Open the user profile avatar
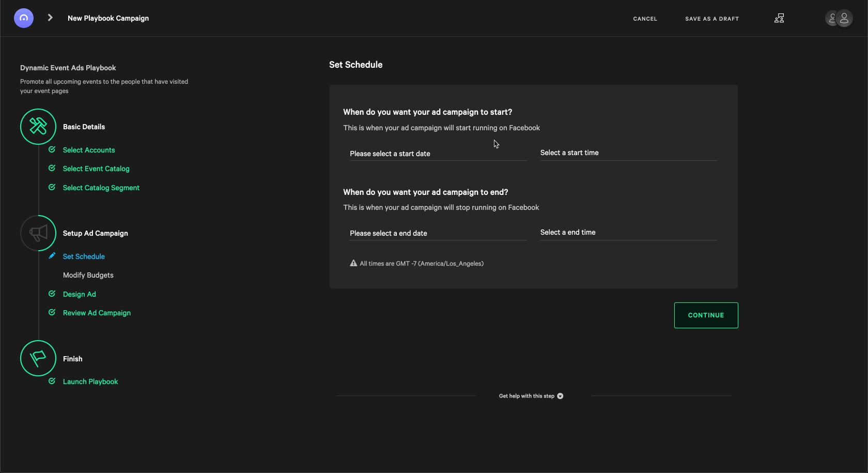Viewport: 868px width, 473px height. click(x=844, y=18)
